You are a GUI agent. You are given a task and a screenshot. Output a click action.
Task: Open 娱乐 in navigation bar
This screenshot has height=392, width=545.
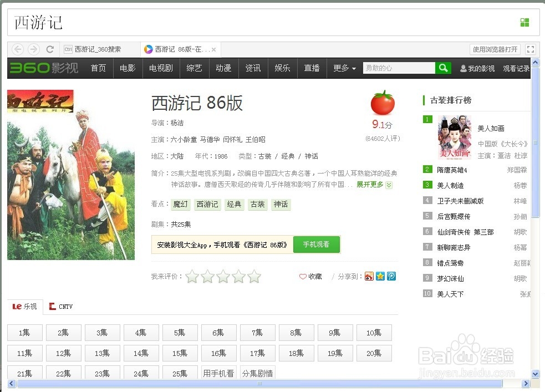click(282, 68)
